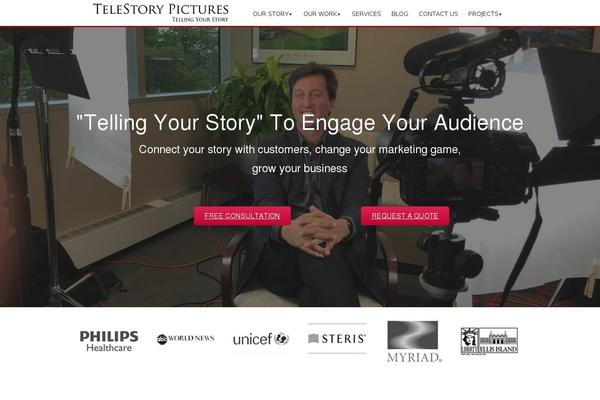Click the Request a Quote button
The height and width of the screenshot is (400, 600).
click(x=405, y=216)
